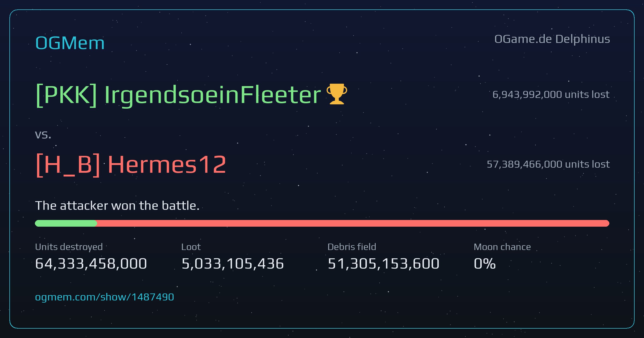Click the 64,333,458,000 units destroyed value
Screen dimensions: 644x338
point(91,263)
